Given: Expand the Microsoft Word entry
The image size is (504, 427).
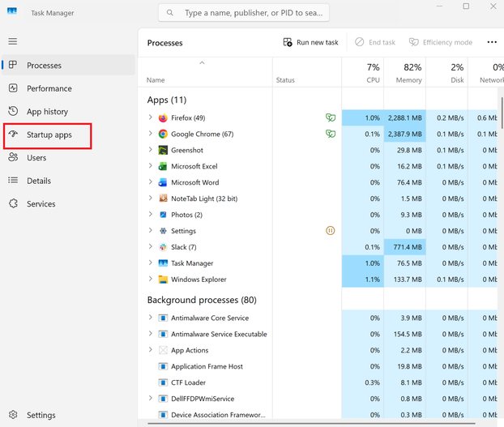Looking at the screenshot, I should coord(150,181).
